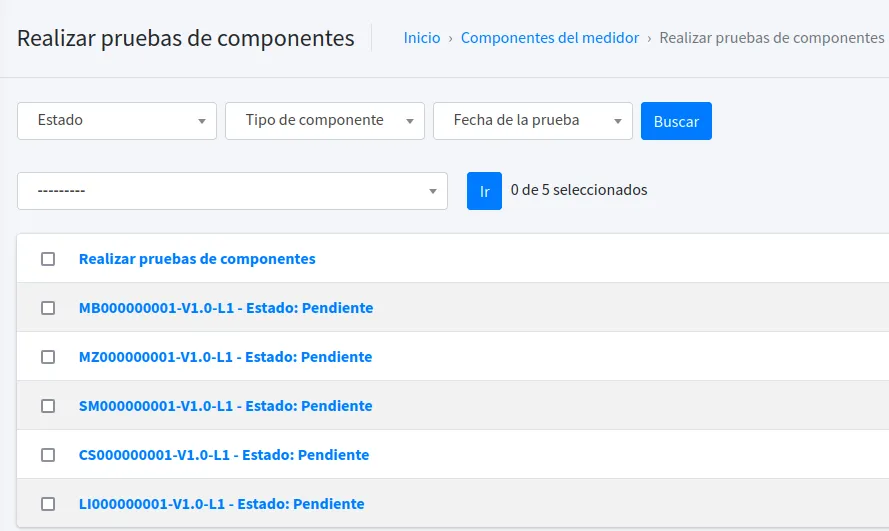Open the Estado filter dropdown
The image size is (889, 531).
click(x=116, y=121)
